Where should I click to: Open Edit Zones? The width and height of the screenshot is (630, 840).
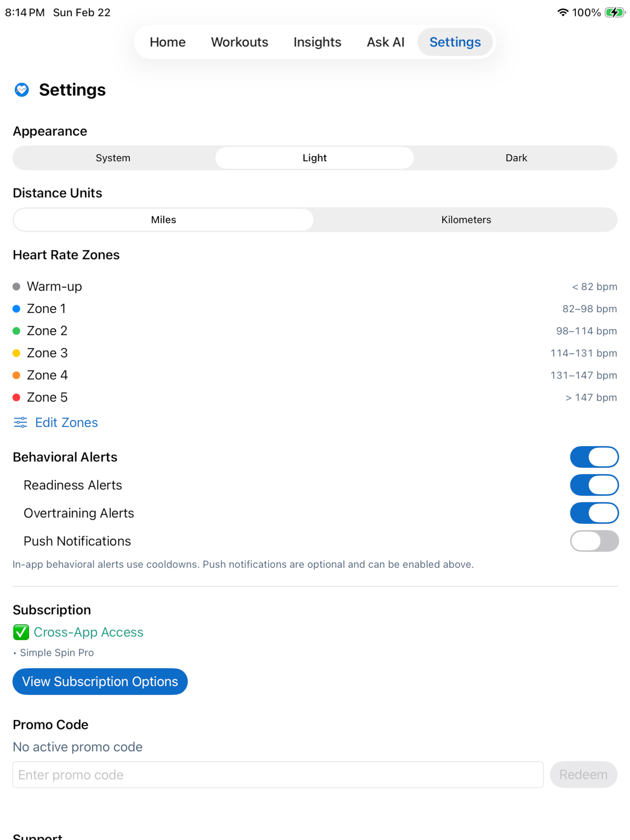tap(66, 422)
